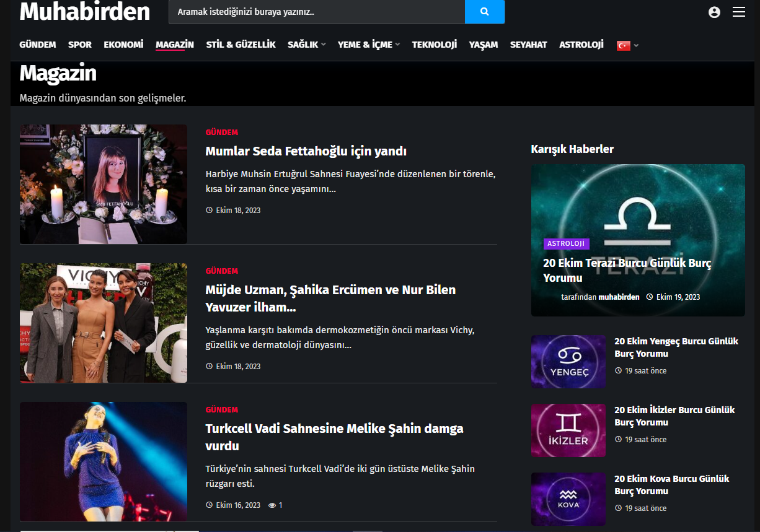Open the Yengeç zodiac thumbnail
Screen dimensions: 760x532
[568, 362]
